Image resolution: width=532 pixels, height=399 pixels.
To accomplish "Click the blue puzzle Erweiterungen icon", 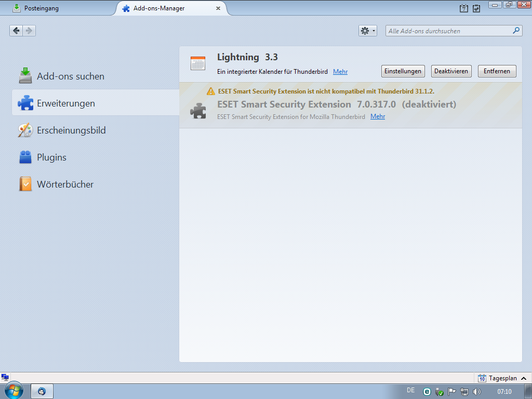I will pos(25,103).
